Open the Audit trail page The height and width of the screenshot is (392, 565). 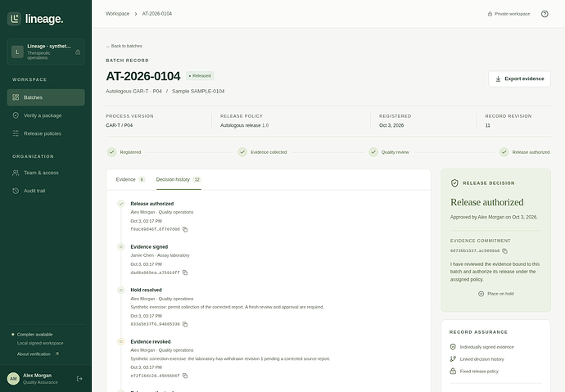46,191
